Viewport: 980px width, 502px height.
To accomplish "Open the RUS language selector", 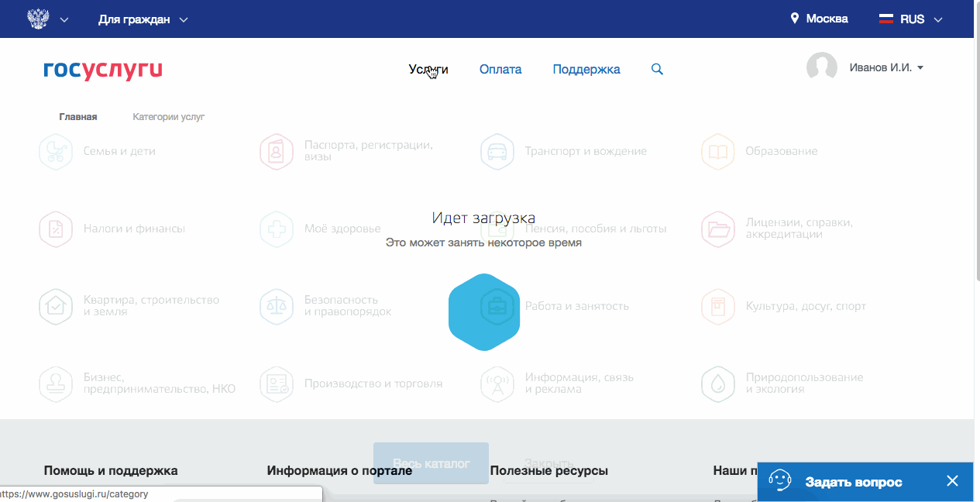I will pyautogui.click(x=910, y=19).
